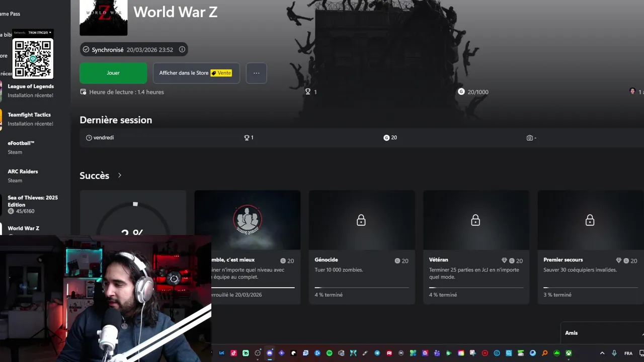
Task: Open the FRA language switcher
Action: (628, 353)
